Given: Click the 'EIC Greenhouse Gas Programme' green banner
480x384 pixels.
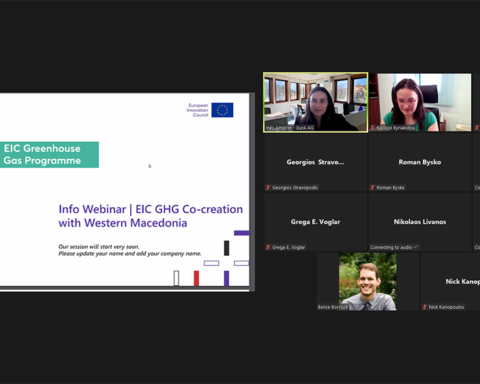Looking at the screenshot, I should pos(49,155).
